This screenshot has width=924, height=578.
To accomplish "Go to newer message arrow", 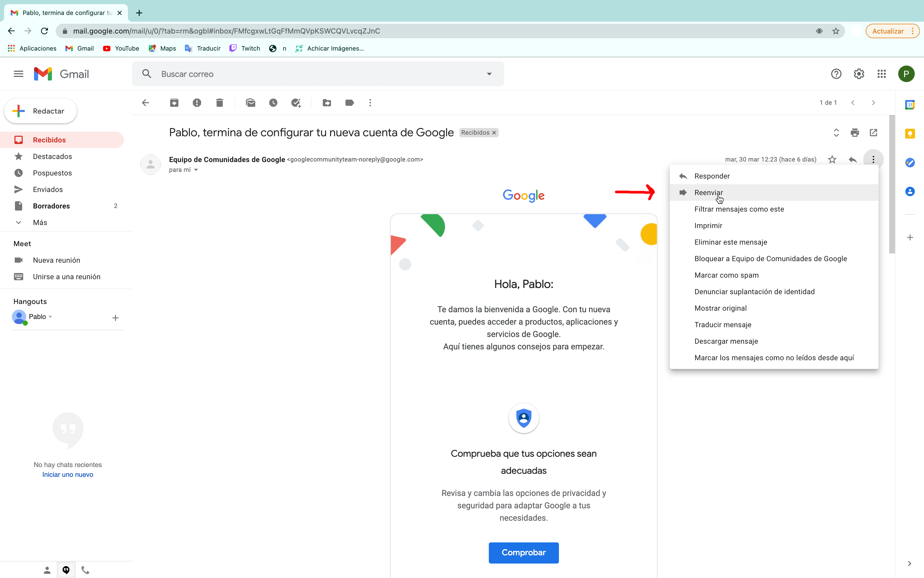I will click(x=853, y=102).
